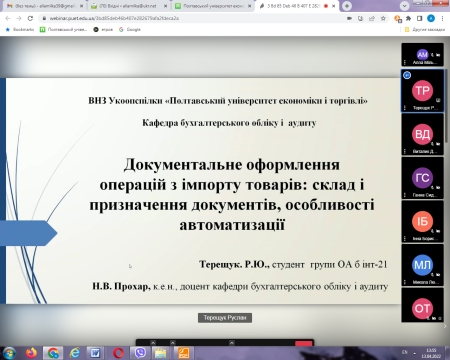Switch to the Полтавський університет tab
This screenshot has height=360, width=450.
click(x=213, y=6)
